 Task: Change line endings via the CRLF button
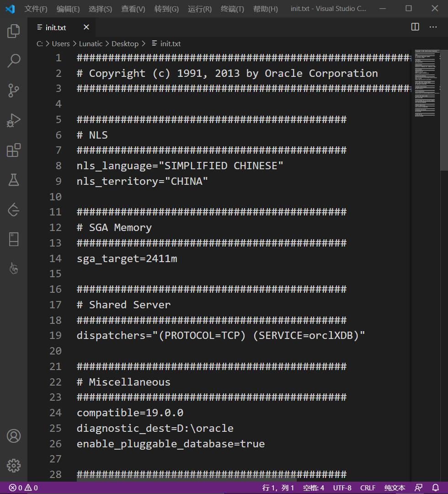click(368, 488)
